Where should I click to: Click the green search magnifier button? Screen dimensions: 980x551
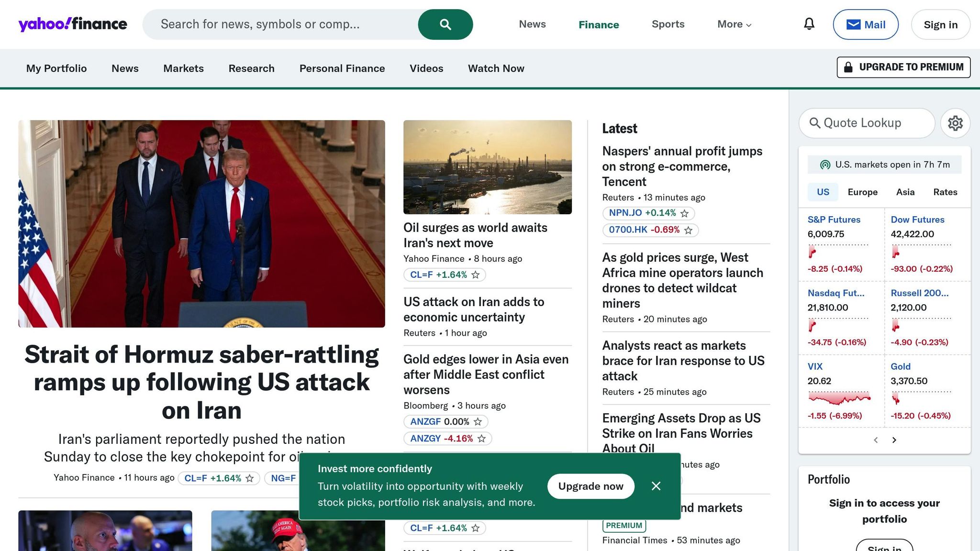point(445,24)
